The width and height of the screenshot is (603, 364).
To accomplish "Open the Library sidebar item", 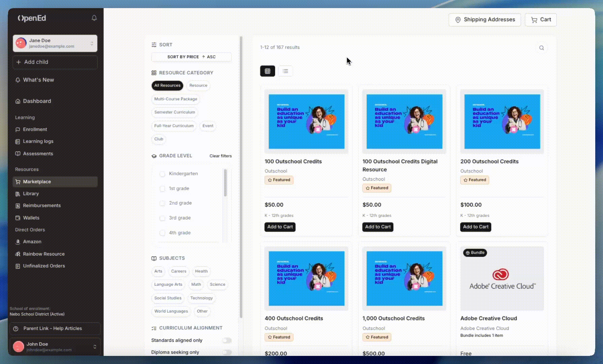I will [31, 193].
